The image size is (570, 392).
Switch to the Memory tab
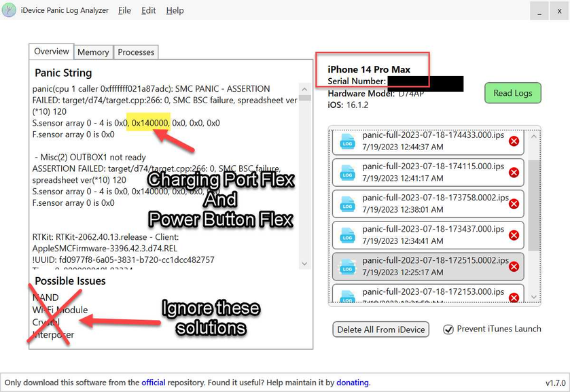(93, 52)
